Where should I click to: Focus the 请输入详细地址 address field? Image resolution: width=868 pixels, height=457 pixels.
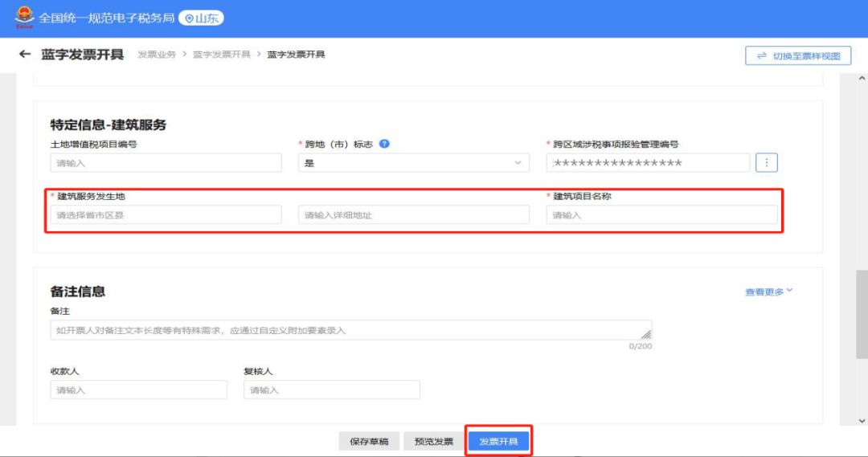(x=414, y=214)
